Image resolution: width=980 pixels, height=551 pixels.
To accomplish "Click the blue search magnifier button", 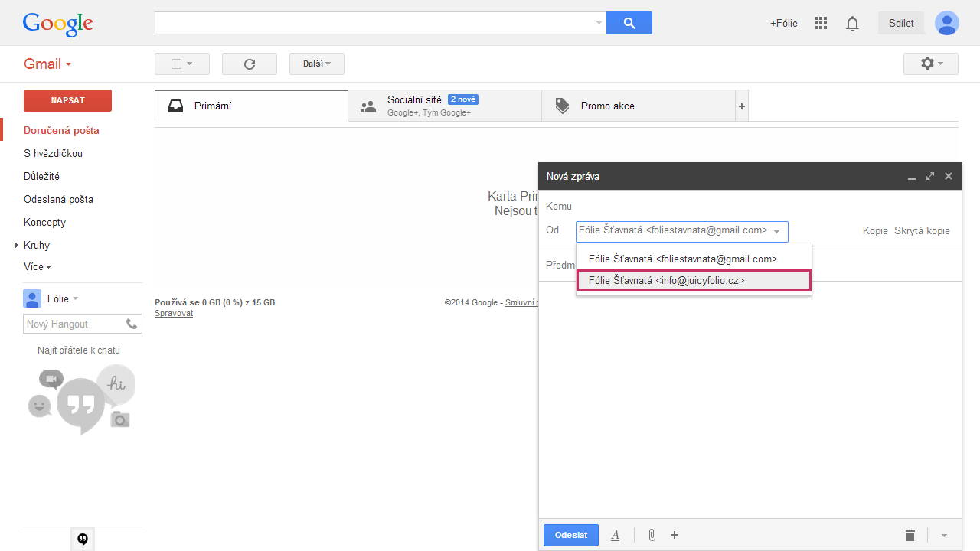I will point(629,23).
